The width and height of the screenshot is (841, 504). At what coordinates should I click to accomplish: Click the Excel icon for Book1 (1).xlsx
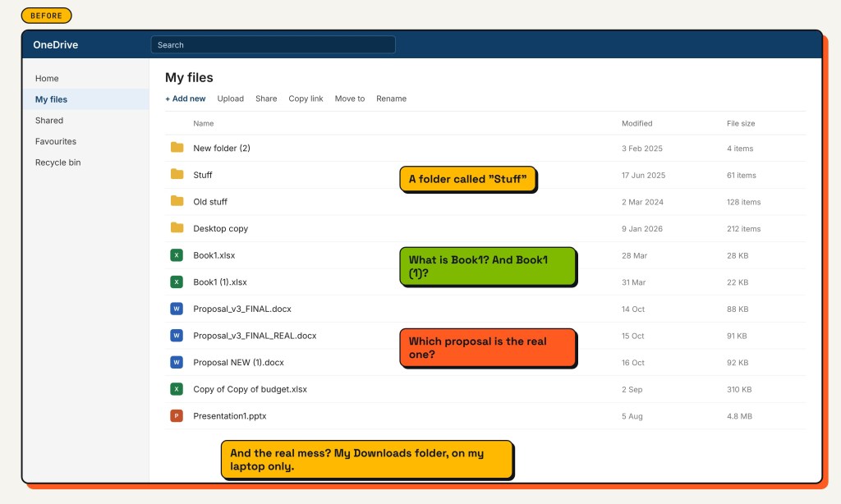pyautogui.click(x=177, y=282)
